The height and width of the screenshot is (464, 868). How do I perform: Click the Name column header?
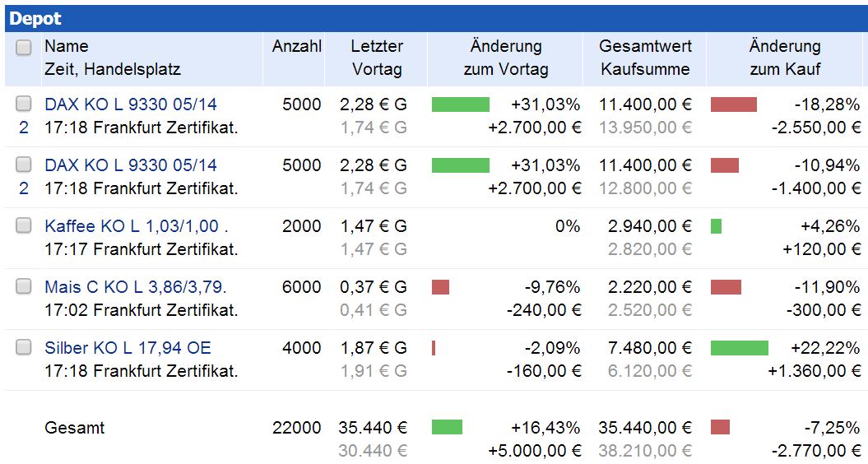(67, 47)
